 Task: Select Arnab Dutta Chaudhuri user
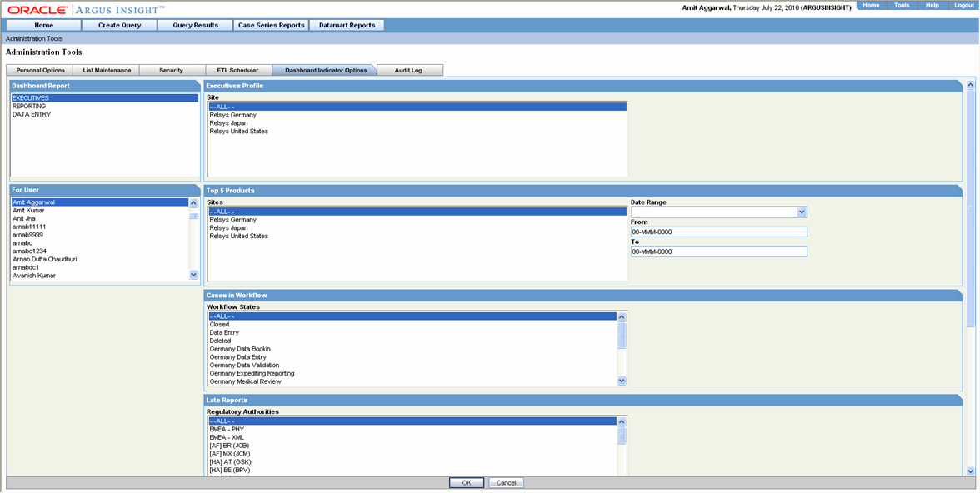(x=100, y=259)
